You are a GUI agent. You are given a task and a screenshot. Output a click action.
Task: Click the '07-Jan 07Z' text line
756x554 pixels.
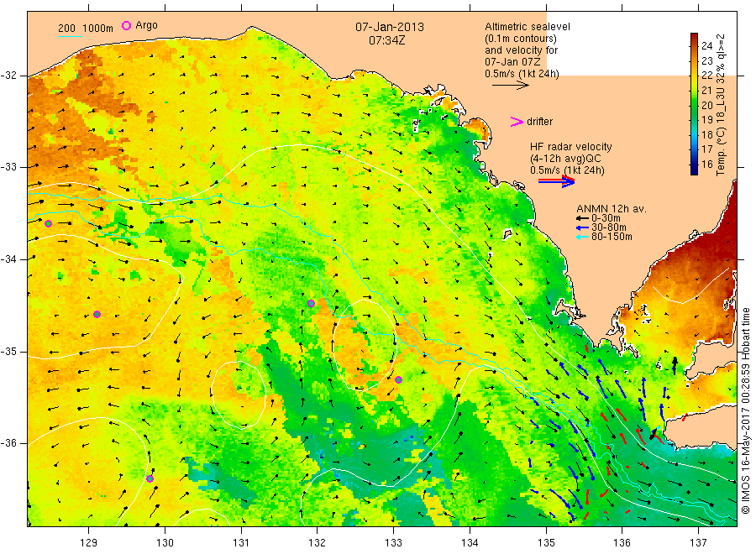[512, 62]
